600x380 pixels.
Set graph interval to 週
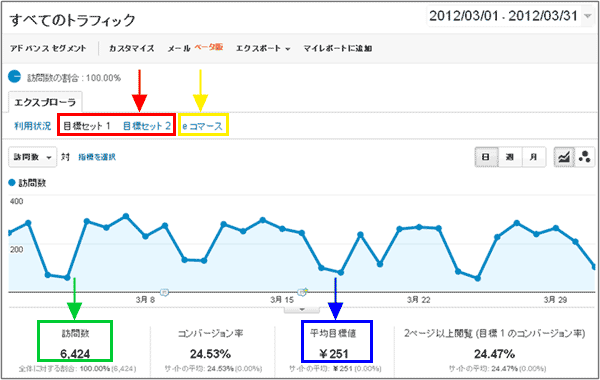pos(510,157)
